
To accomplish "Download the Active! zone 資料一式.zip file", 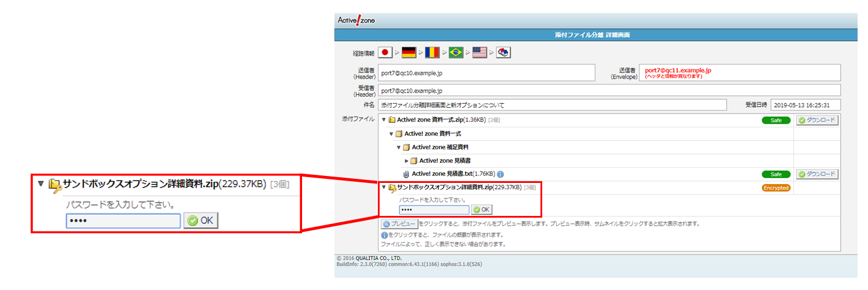I will 817,120.
